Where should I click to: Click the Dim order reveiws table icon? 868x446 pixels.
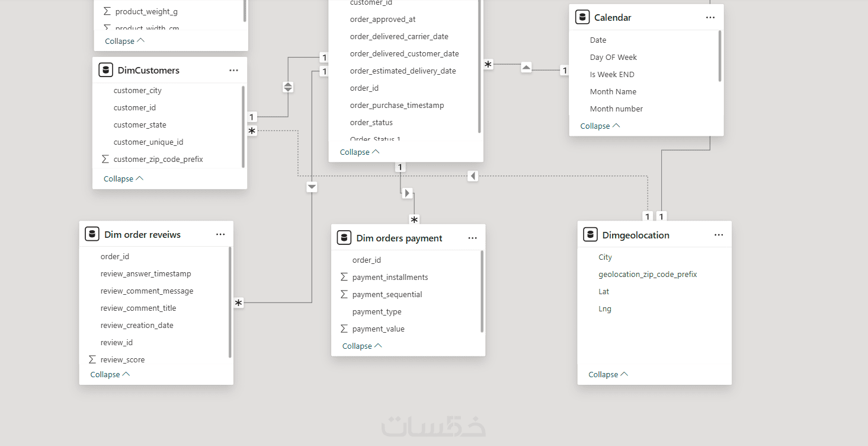click(92, 234)
